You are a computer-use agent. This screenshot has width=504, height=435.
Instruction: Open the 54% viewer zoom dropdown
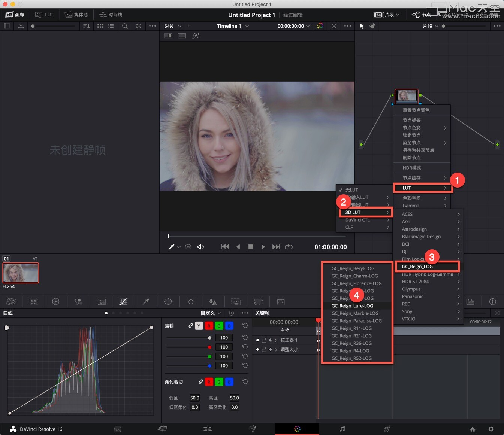(173, 26)
